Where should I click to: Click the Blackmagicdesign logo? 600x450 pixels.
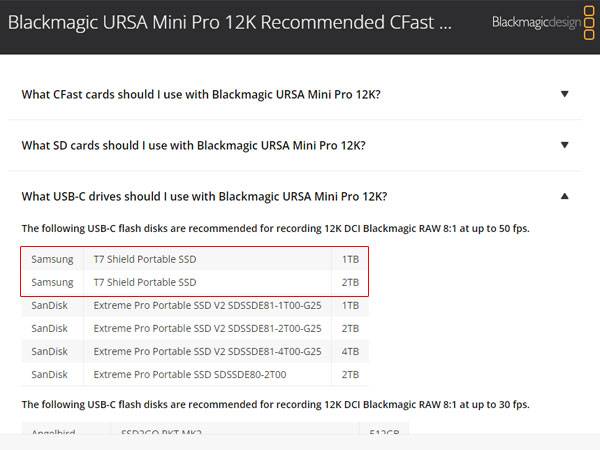click(537, 22)
